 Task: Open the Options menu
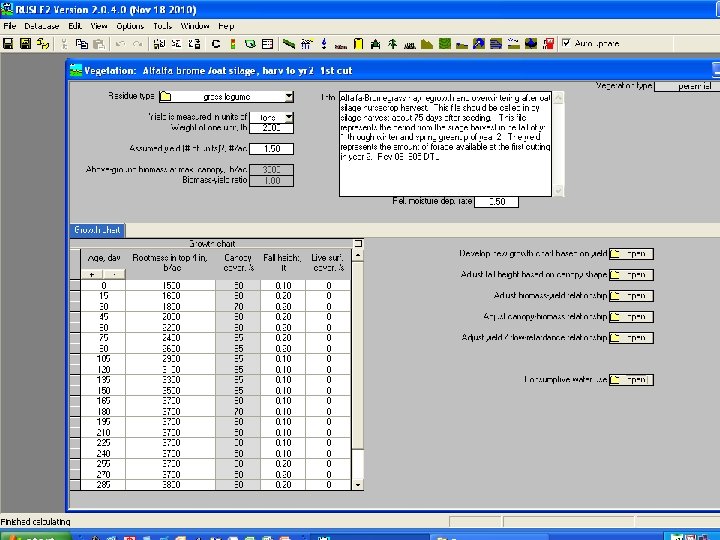(130, 26)
